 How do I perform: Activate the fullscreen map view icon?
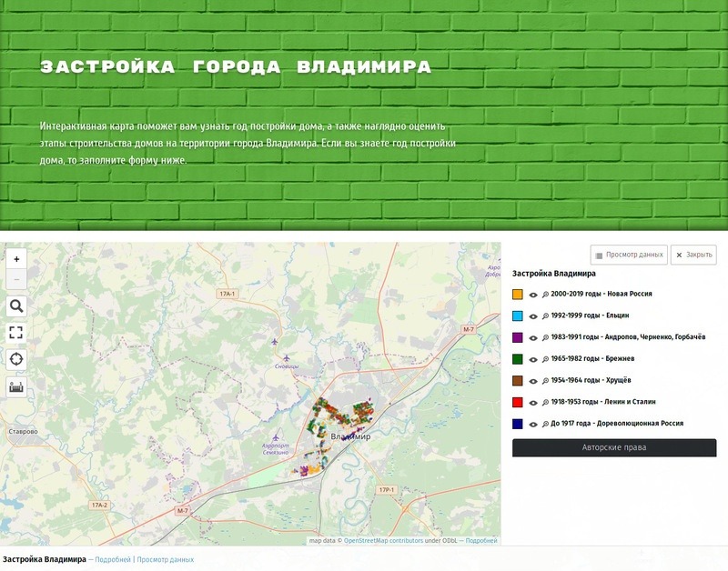coord(17,333)
